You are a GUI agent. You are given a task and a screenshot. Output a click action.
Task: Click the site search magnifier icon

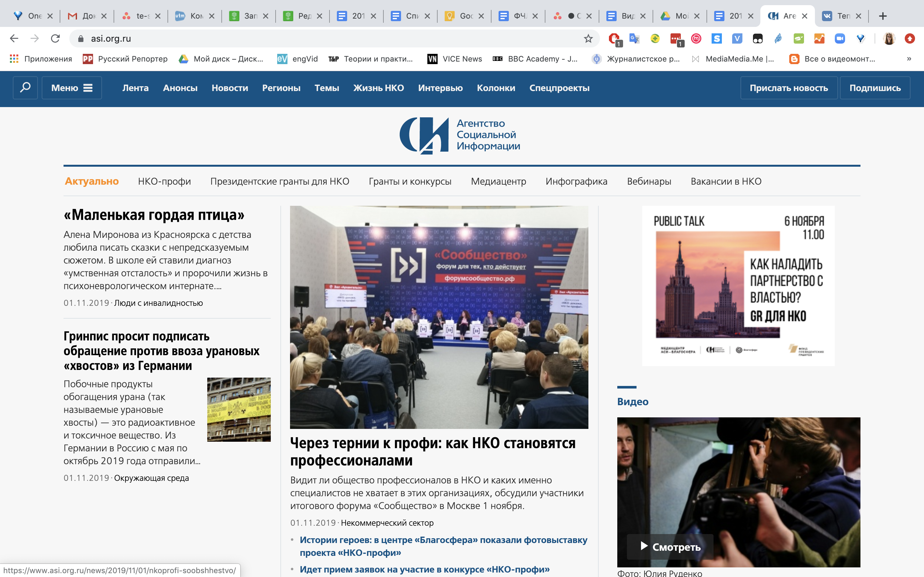pyautogui.click(x=25, y=88)
